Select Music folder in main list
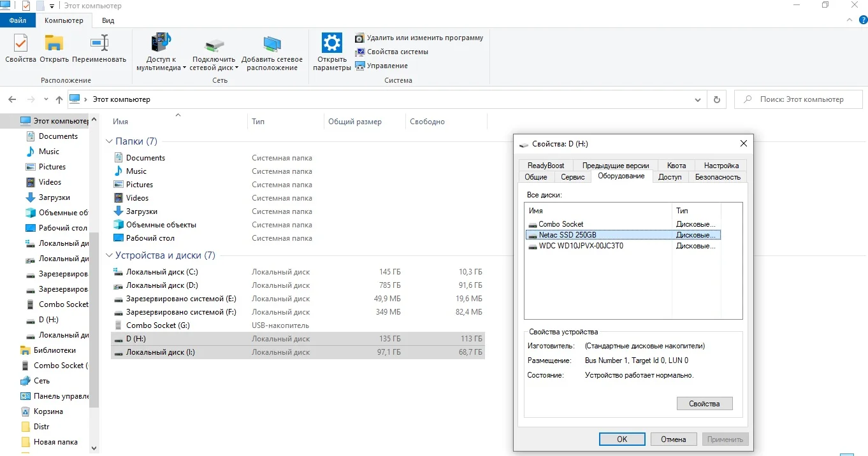The width and height of the screenshot is (868, 456). (136, 171)
